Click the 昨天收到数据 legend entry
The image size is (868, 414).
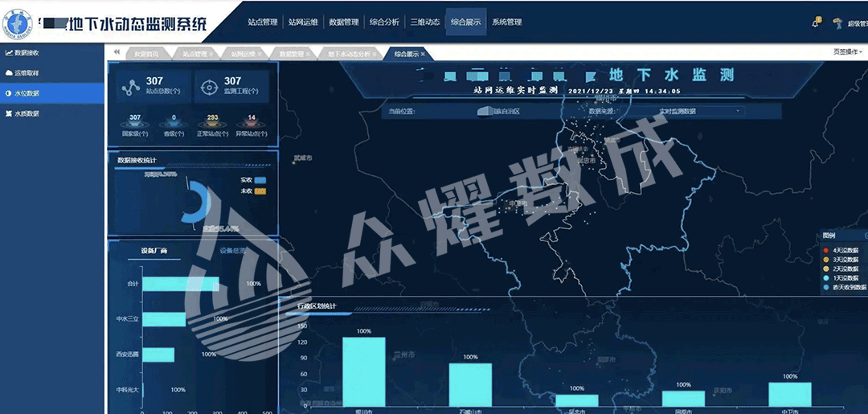pos(845,287)
